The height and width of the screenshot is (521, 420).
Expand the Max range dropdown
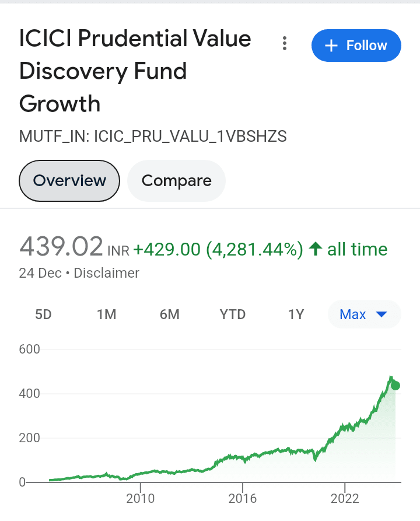[364, 314]
